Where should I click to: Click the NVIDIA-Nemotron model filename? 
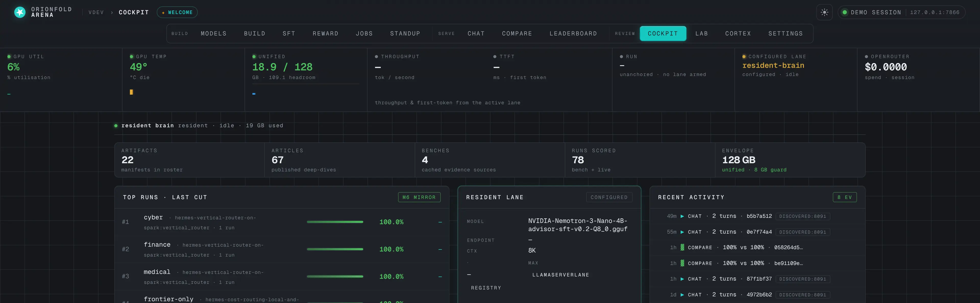578,225
